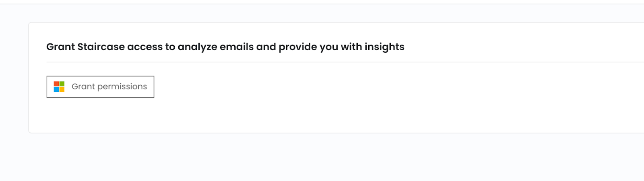Click the word 'emails' in heading
This screenshot has height=181, width=644.
point(237,47)
